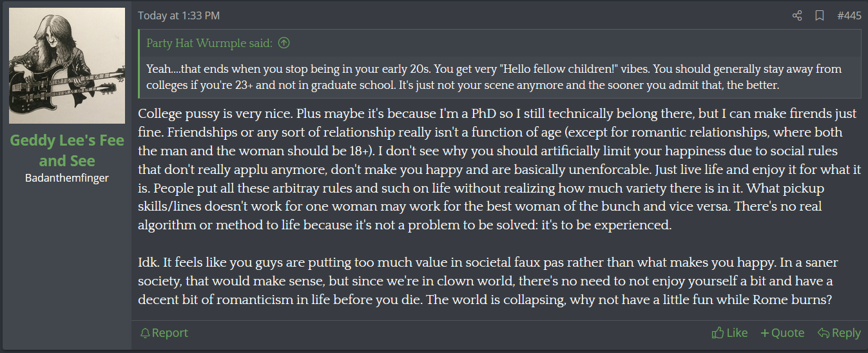Click the Badanthemfinger user title
Image resolution: width=868 pixels, height=353 pixels.
pos(67,178)
